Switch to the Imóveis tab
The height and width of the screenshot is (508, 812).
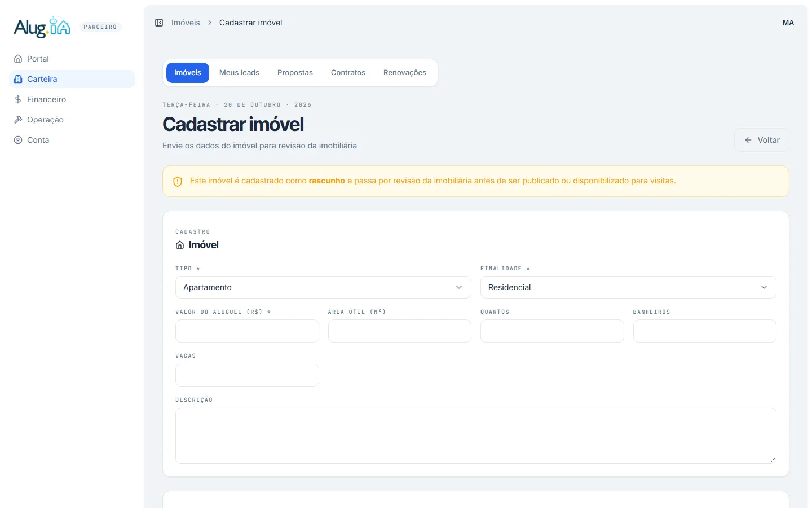click(x=188, y=73)
